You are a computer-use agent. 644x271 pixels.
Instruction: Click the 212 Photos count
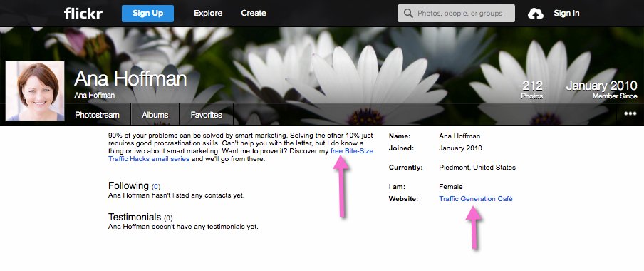(532, 89)
